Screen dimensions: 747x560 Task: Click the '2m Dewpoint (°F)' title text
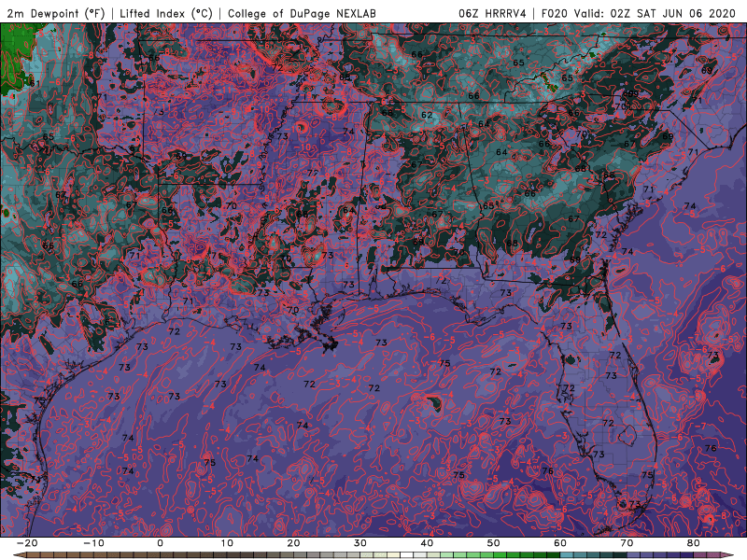coord(56,13)
